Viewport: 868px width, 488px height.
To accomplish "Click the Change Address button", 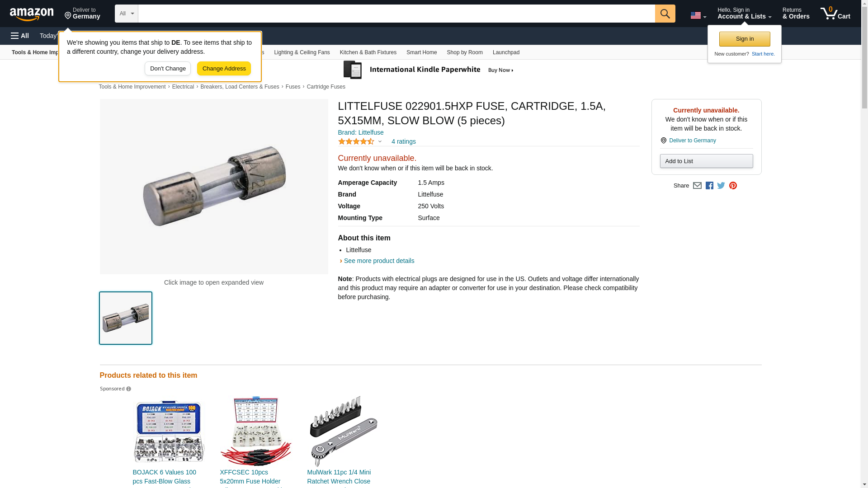I will [x=224, y=69].
